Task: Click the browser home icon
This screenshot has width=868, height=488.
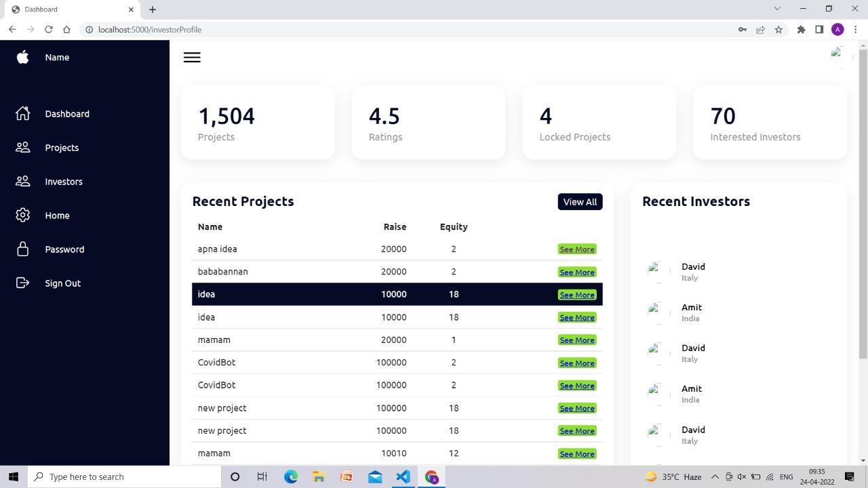Action: point(66,29)
